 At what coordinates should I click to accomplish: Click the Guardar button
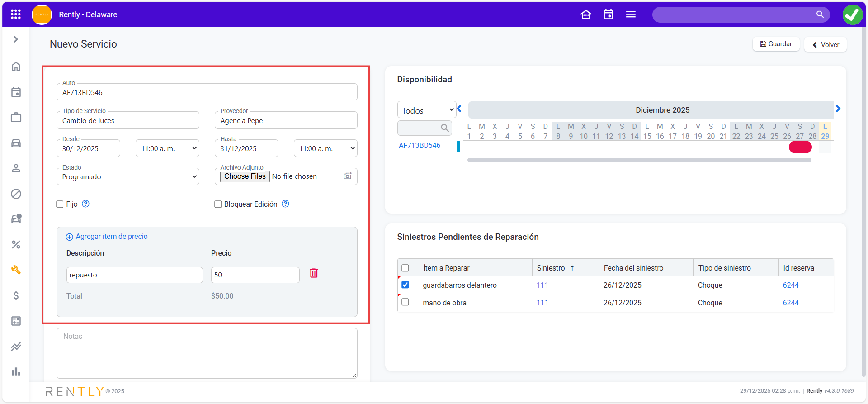click(x=776, y=44)
